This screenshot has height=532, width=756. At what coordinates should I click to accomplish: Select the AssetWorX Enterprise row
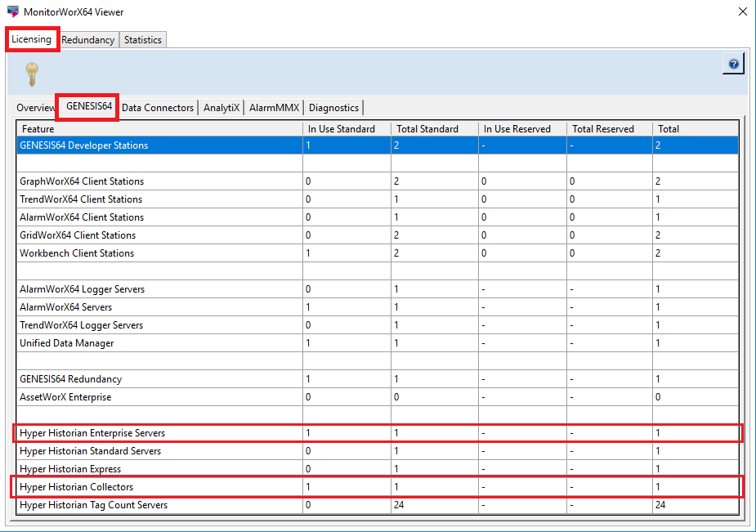coord(378,397)
